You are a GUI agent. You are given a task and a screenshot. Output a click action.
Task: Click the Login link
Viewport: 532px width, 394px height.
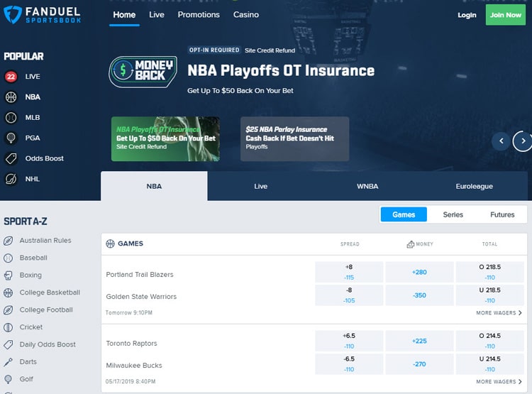467,15
